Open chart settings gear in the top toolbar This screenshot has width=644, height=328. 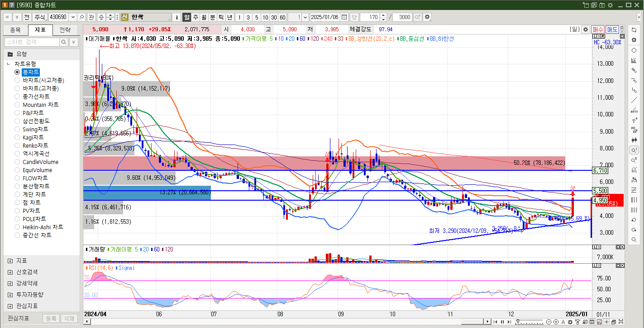tap(427, 17)
